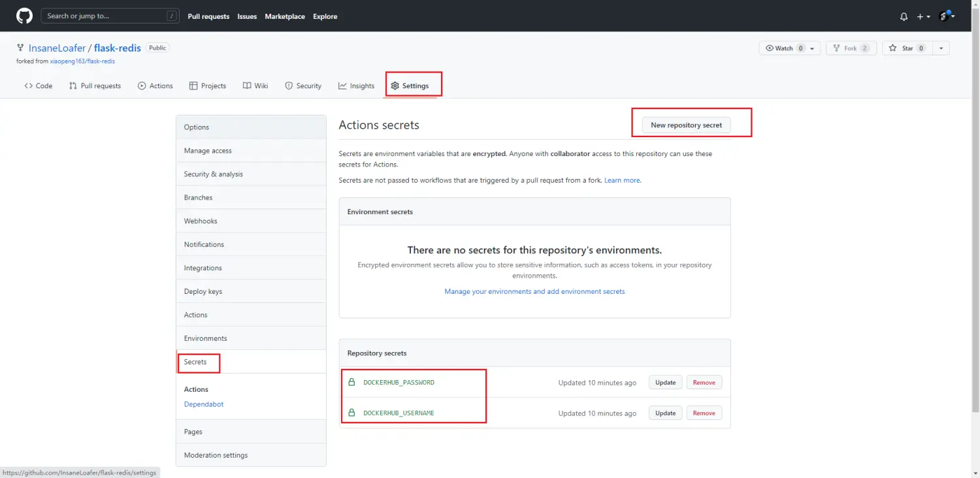
Task: Open Branches settings
Action: pyautogui.click(x=251, y=198)
